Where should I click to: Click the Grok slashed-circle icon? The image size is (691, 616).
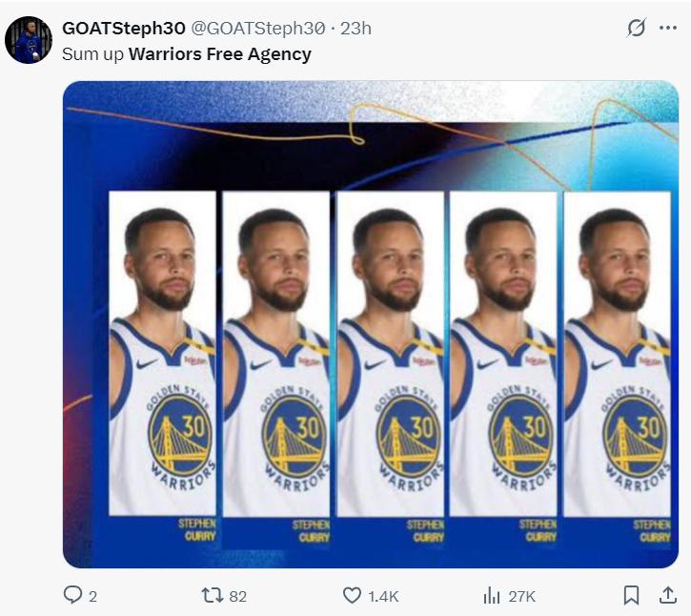click(637, 28)
